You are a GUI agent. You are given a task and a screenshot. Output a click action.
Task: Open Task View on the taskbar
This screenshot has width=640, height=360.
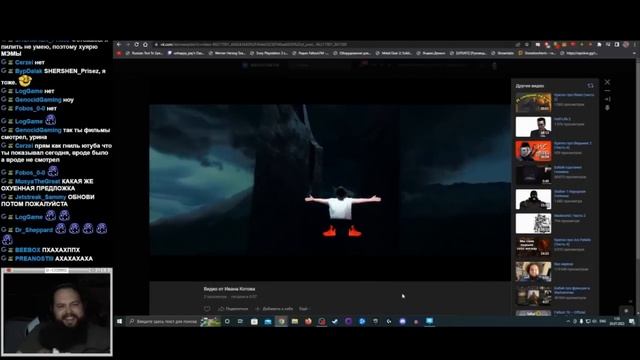pos(240,322)
